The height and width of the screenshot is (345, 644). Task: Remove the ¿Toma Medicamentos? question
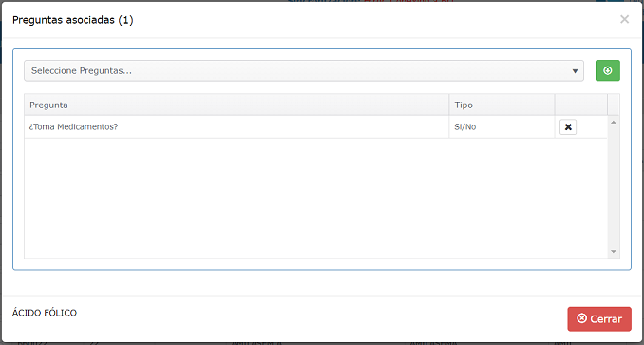pyautogui.click(x=568, y=127)
